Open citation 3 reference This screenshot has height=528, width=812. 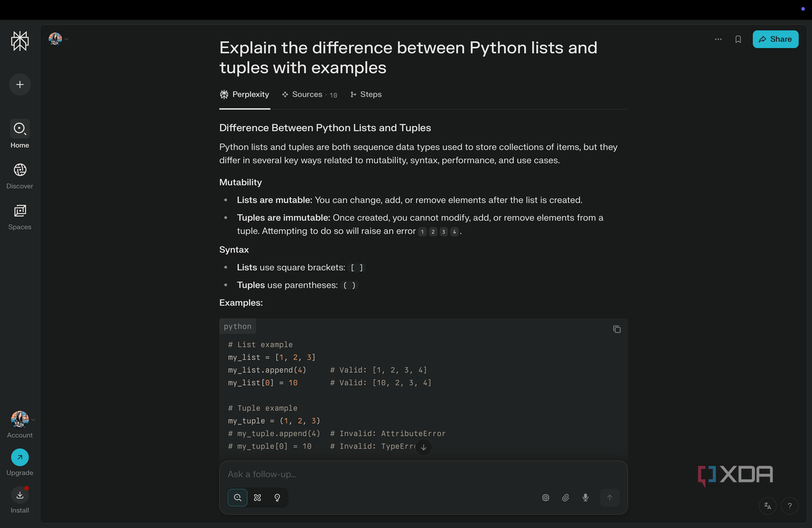(444, 231)
